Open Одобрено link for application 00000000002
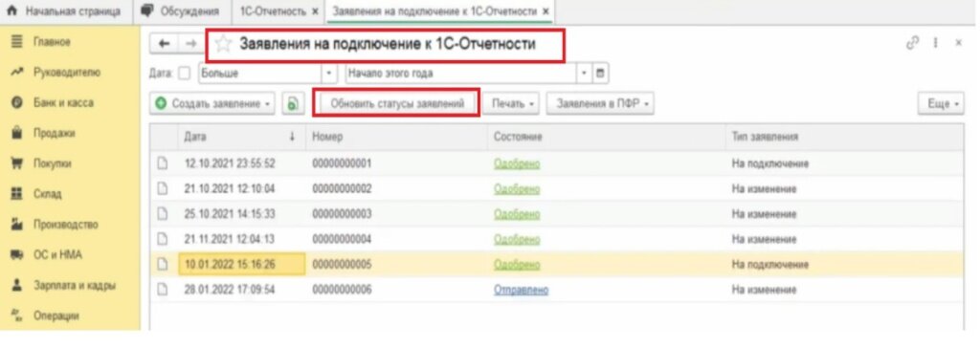The height and width of the screenshot is (347, 980). click(516, 189)
